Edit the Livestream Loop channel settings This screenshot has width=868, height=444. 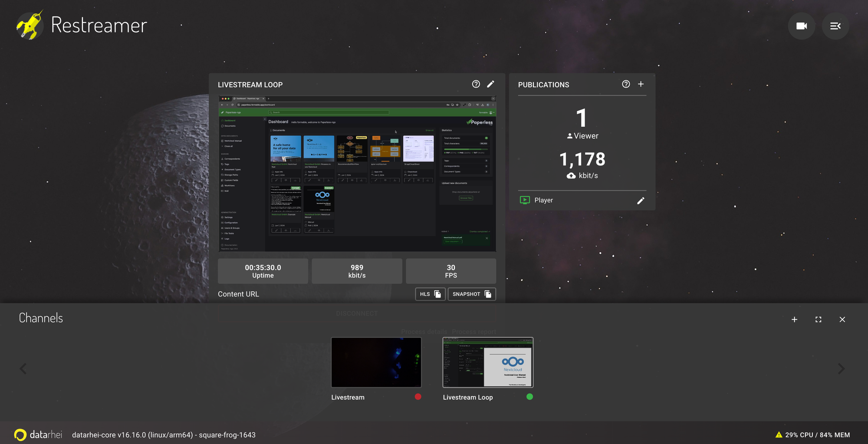pyautogui.click(x=491, y=84)
